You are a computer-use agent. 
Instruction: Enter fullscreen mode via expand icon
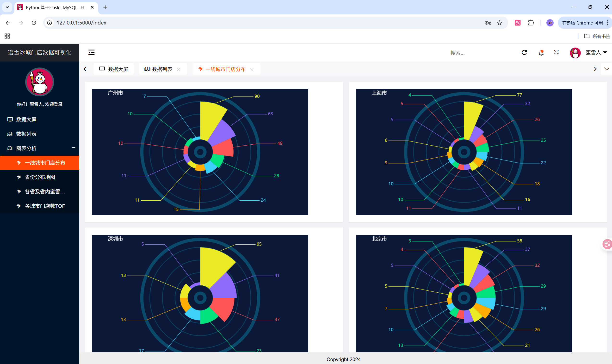(556, 52)
